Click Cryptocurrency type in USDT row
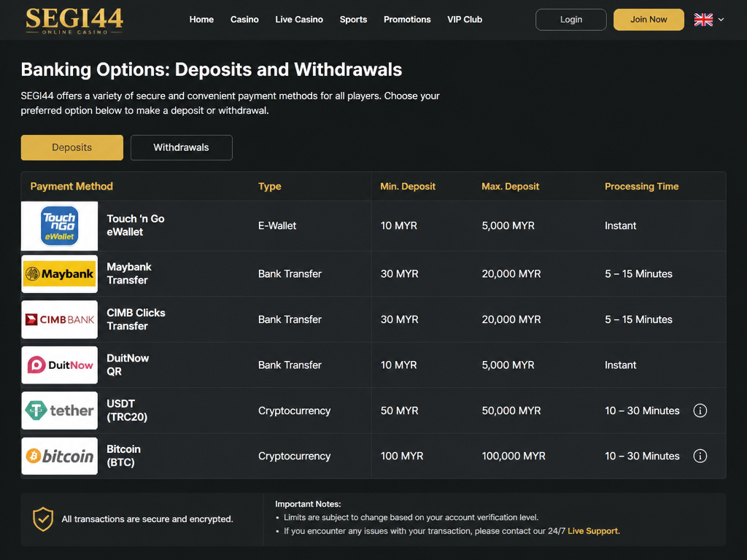Viewport: 747px width, 560px height. click(295, 411)
